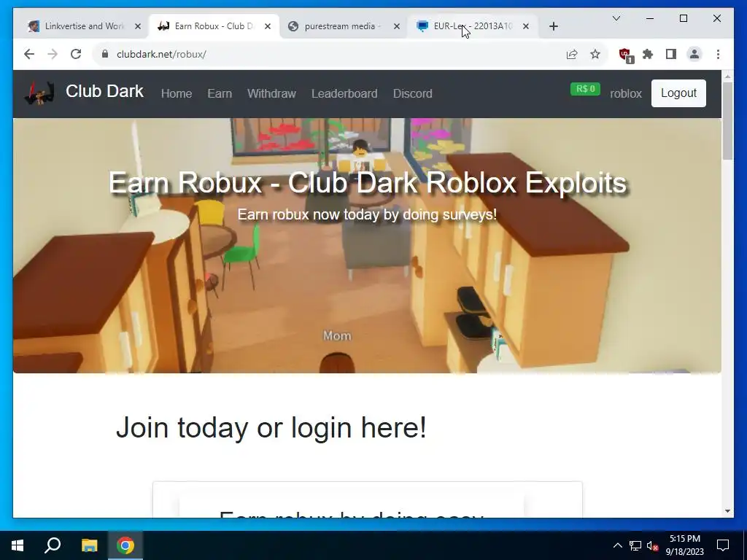Screen dimensions: 747x560
Task: Click the 'Earn robux now today' subtitle
Action: [367, 215]
